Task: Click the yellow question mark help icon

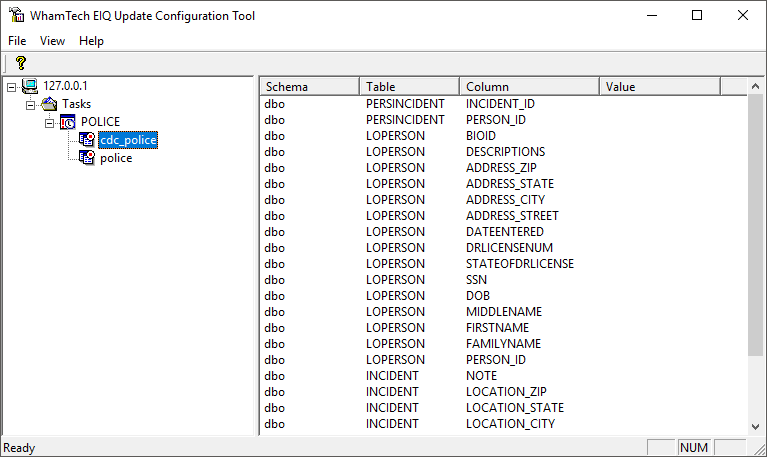Action: click(21, 63)
